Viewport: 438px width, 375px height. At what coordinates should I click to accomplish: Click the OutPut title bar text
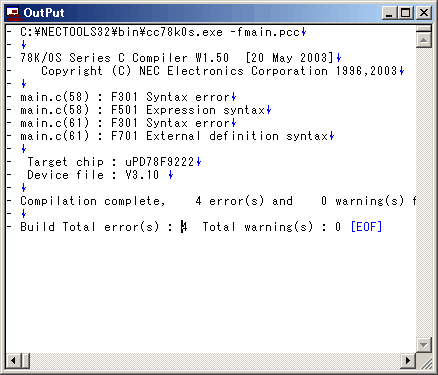click(x=44, y=13)
